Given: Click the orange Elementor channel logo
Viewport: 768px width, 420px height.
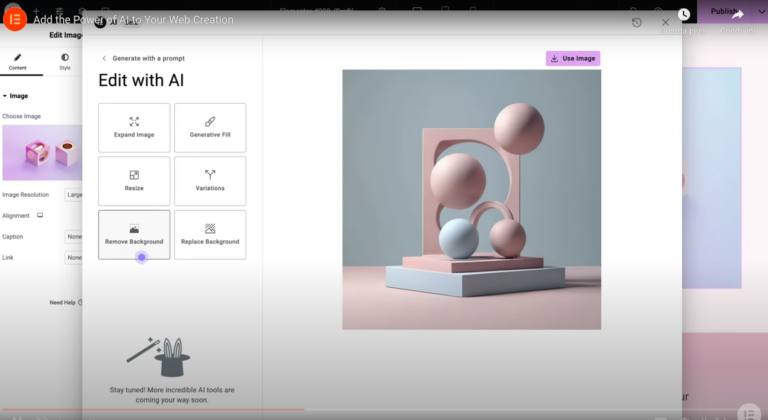Looking at the screenshot, I should 15,19.
